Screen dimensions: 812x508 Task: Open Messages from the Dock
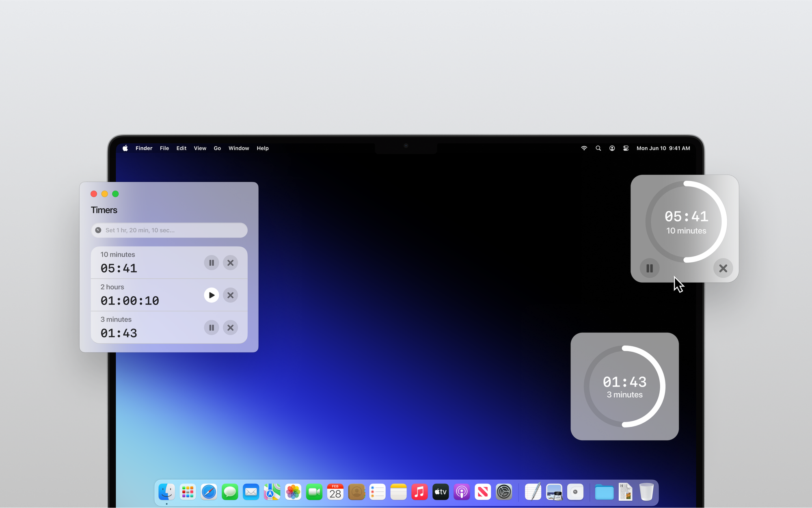(230, 492)
